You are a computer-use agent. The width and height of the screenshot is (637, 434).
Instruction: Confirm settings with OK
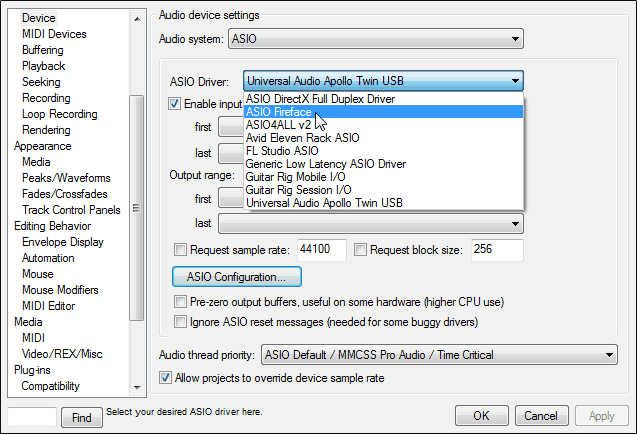tap(482, 416)
